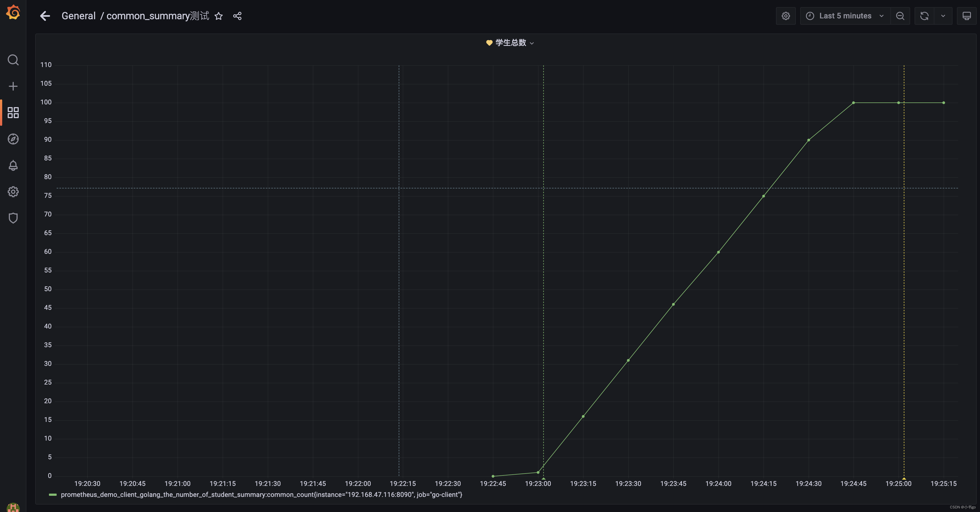Go to the General folder breadcrumb
The height and width of the screenshot is (512, 980).
click(78, 16)
